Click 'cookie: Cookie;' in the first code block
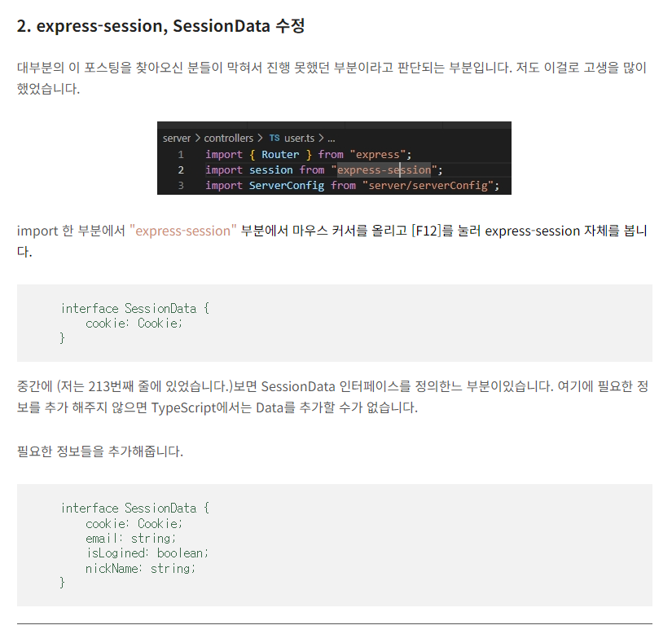Screen dimensions: 672x634 [134, 324]
